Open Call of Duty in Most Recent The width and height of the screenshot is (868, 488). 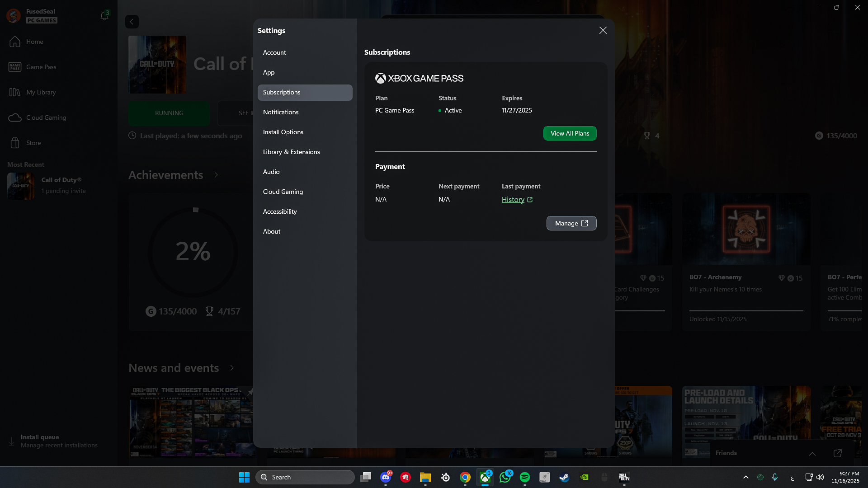[59, 185]
